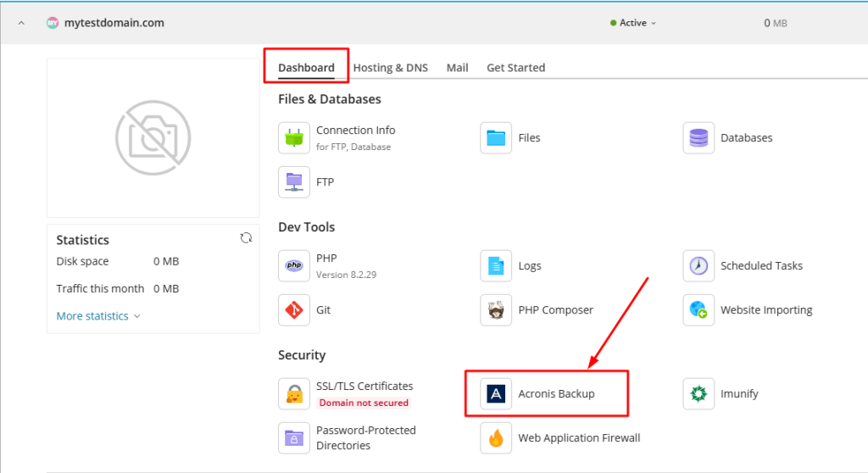The width and height of the screenshot is (868, 473).
Task: Click the Acronis Backup icon
Action: pos(496,393)
